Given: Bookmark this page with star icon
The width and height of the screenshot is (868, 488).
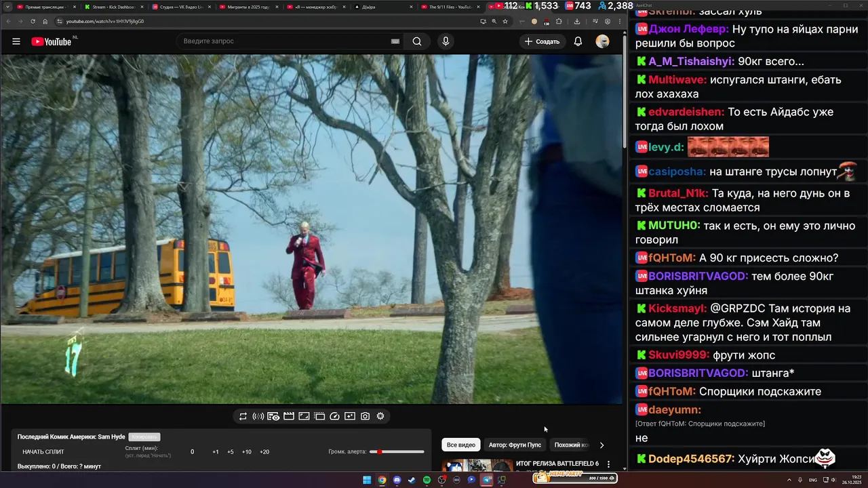Looking at the screenshot, I should (x=505, y=21).
